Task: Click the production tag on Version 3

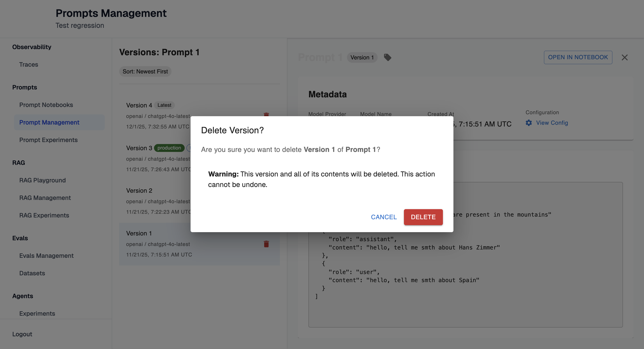Action: tap(169, 148)
